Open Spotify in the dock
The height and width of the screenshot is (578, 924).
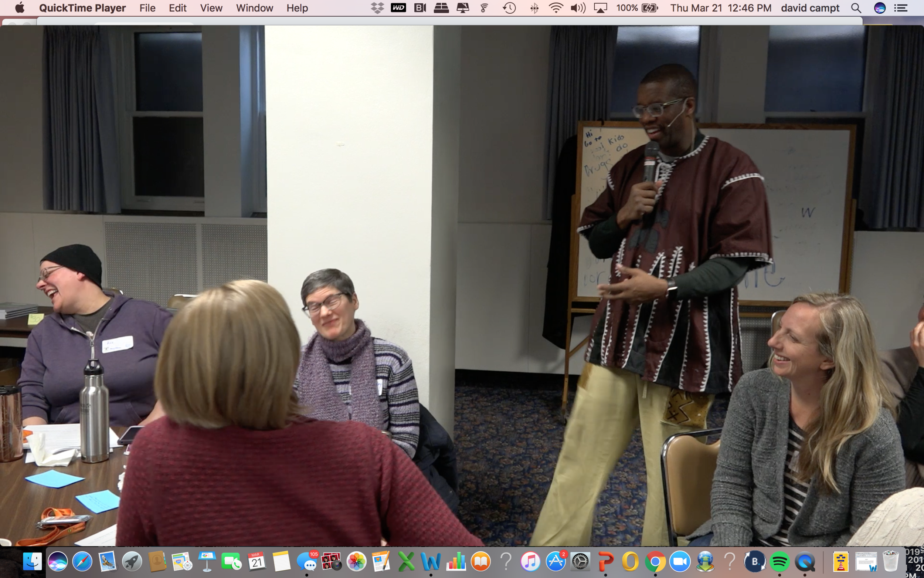click(x=779, y=561)
